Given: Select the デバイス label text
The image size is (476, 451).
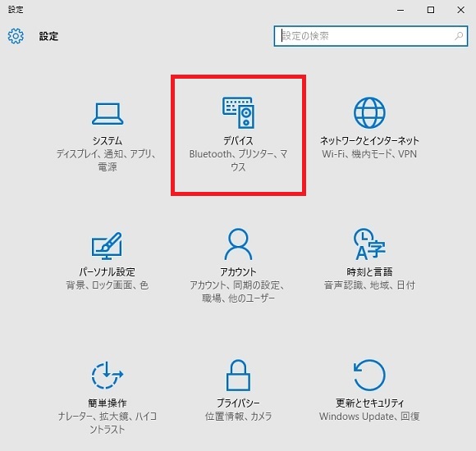Looking at the screenshot, I should [x=238, y=141].
